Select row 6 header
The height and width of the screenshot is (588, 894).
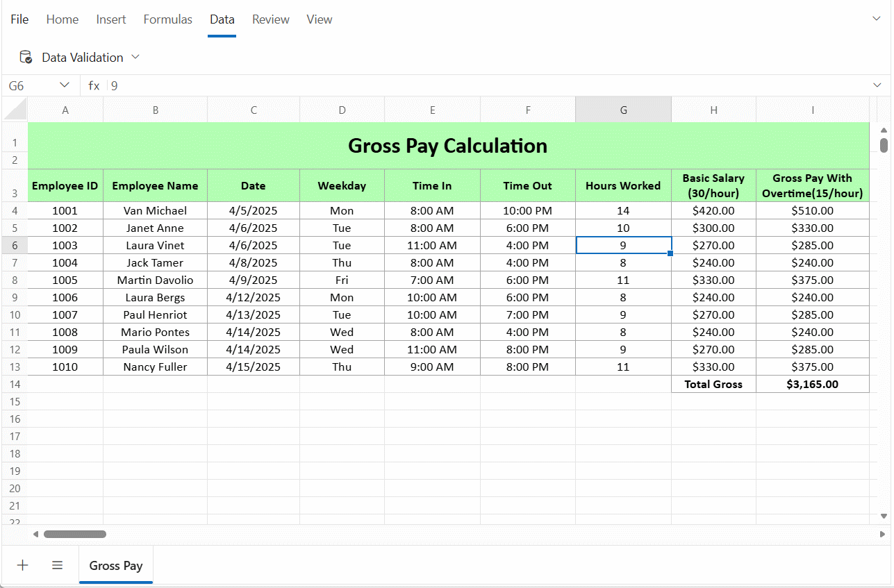pyautogui.click(x=15, y=245)
